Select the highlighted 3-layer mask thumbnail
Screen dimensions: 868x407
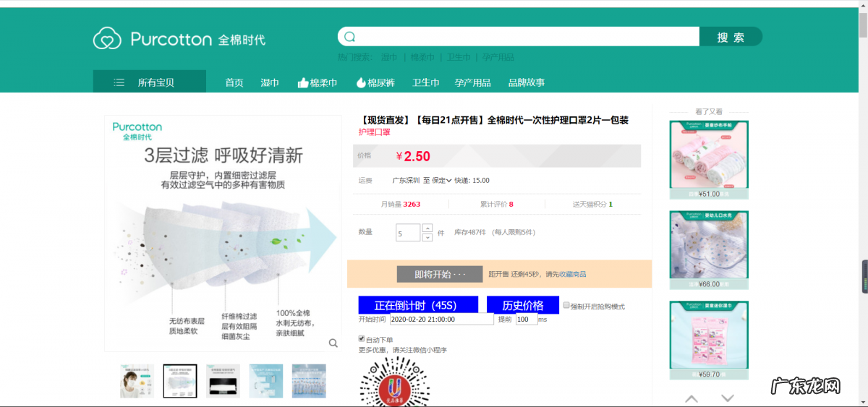[x=180, y=381]
